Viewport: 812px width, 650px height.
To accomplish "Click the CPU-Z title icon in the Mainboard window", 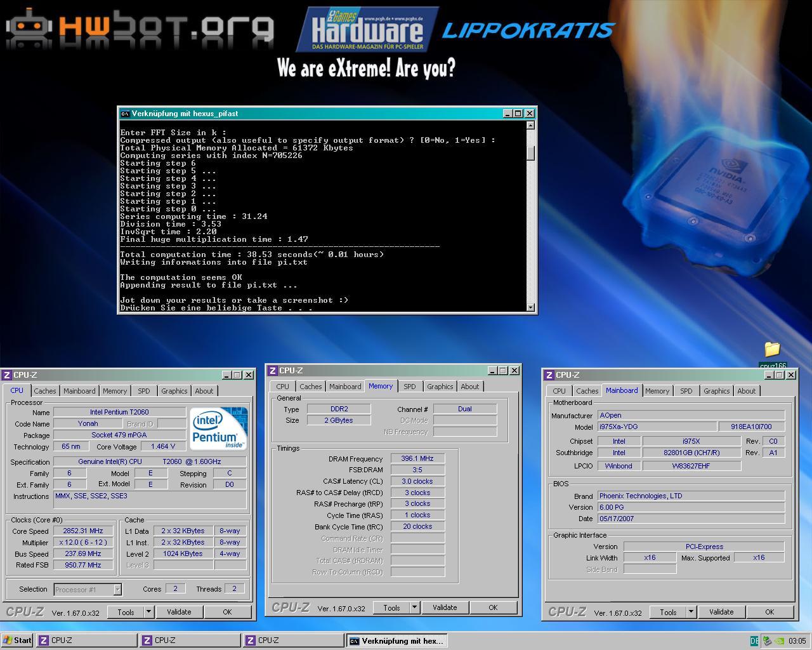I will pos(549,375).
